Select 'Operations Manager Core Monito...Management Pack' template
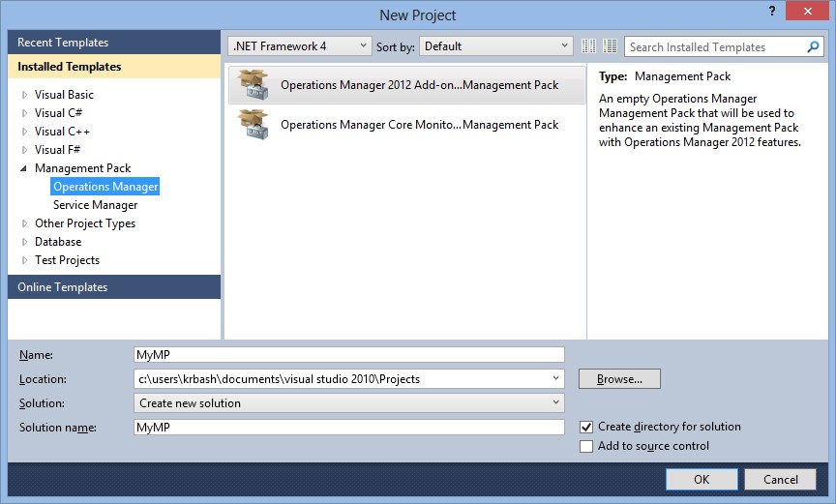836x504 pixels. tap(406, 124)
